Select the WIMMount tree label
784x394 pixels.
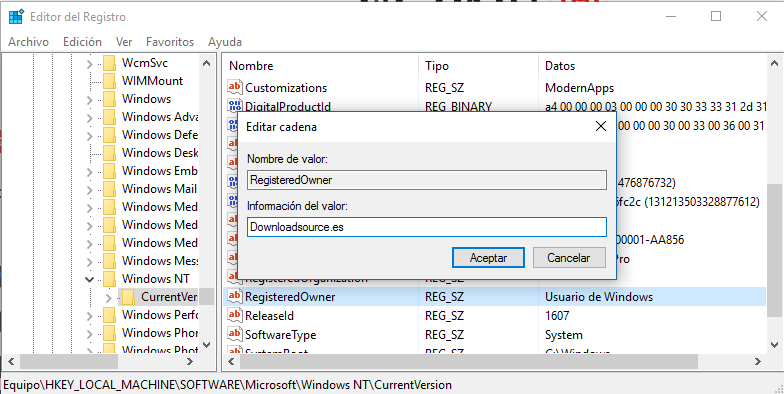[152, 81]
